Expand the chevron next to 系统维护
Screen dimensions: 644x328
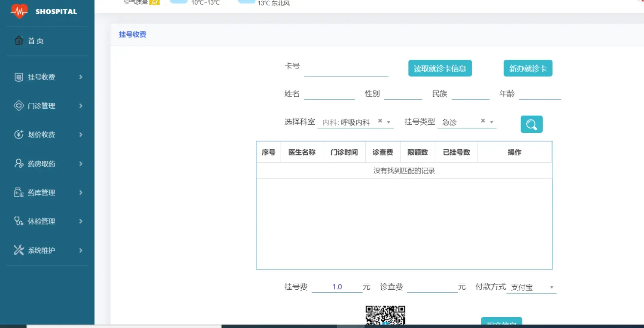(x=81, y=250)
